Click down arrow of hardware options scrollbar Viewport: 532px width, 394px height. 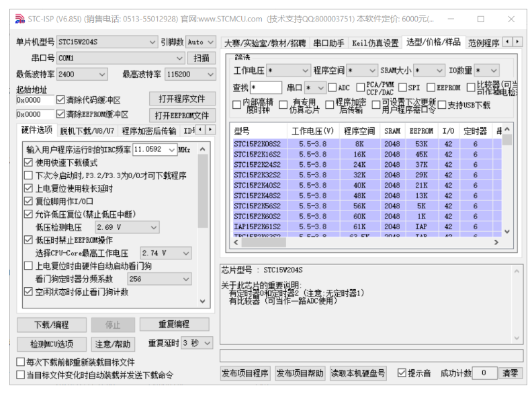tap(203, 301)
